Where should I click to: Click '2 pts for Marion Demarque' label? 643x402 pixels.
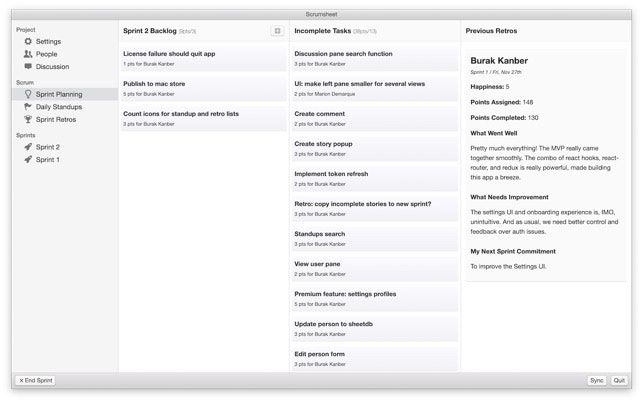(x=324, y=94)
